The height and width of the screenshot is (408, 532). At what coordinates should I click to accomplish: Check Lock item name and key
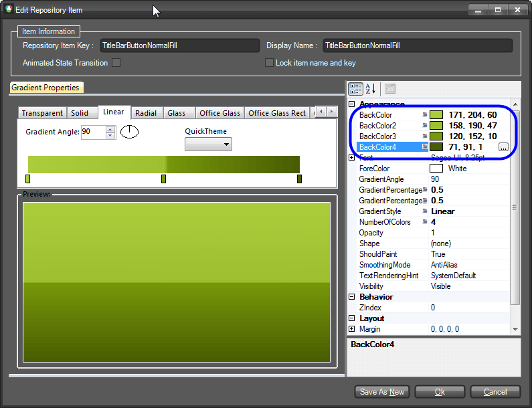269,63
